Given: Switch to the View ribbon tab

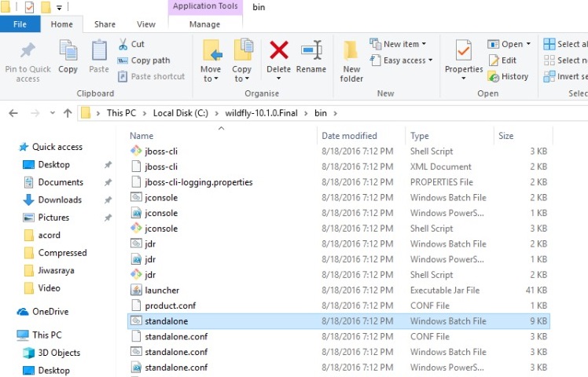Looking at the screenshot, I should click(146, 24).
